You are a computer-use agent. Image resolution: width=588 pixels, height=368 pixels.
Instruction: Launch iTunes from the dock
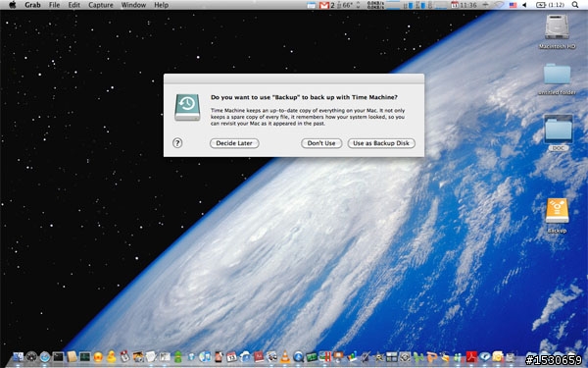point(205,357)
